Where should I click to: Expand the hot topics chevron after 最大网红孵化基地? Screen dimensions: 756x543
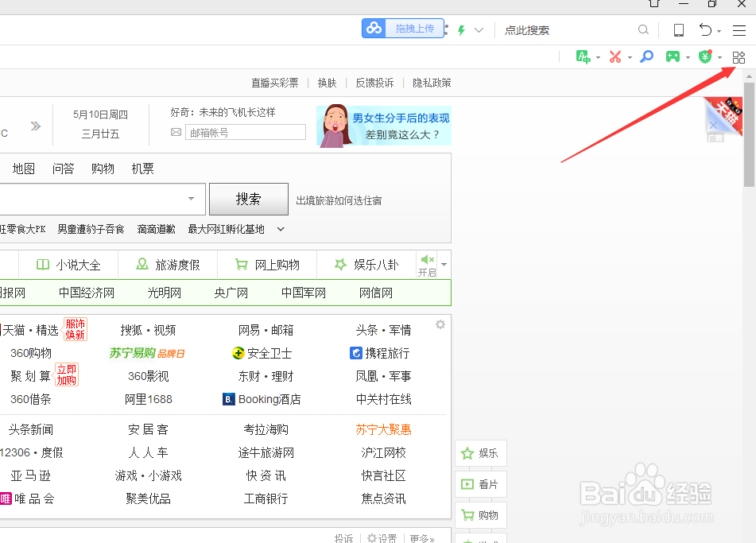click(281, 229)
